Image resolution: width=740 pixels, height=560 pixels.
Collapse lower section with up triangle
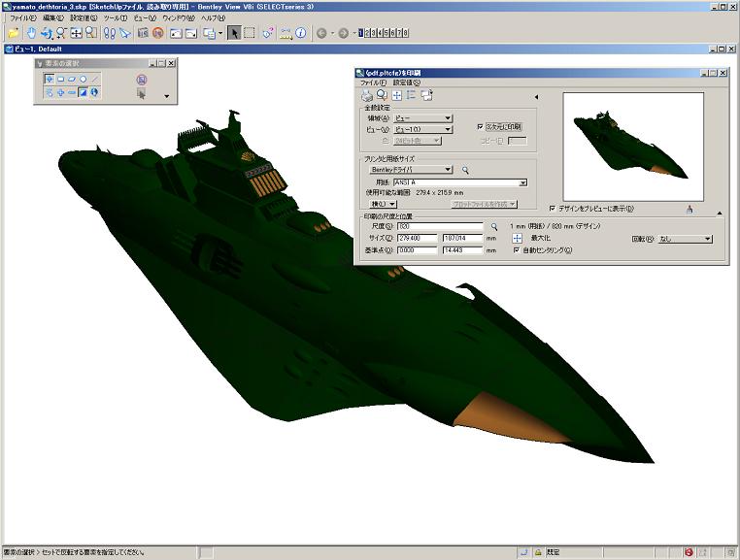click(x=720, y=214)
